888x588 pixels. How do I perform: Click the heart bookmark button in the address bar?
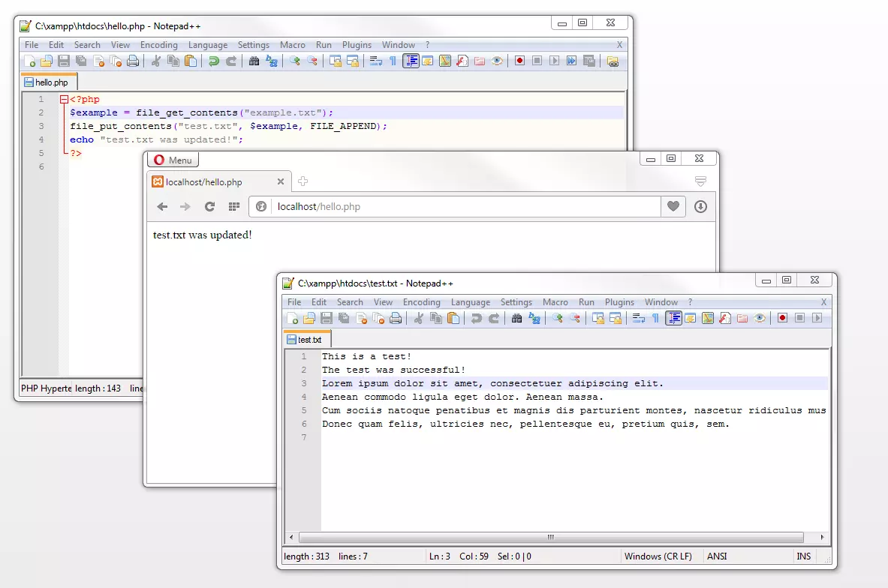tap(673, 207)
